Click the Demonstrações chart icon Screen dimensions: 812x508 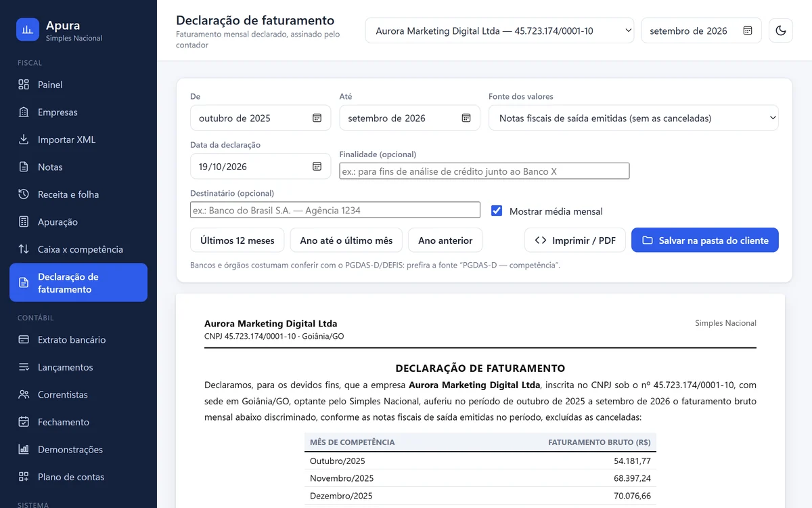click(24, 450)
